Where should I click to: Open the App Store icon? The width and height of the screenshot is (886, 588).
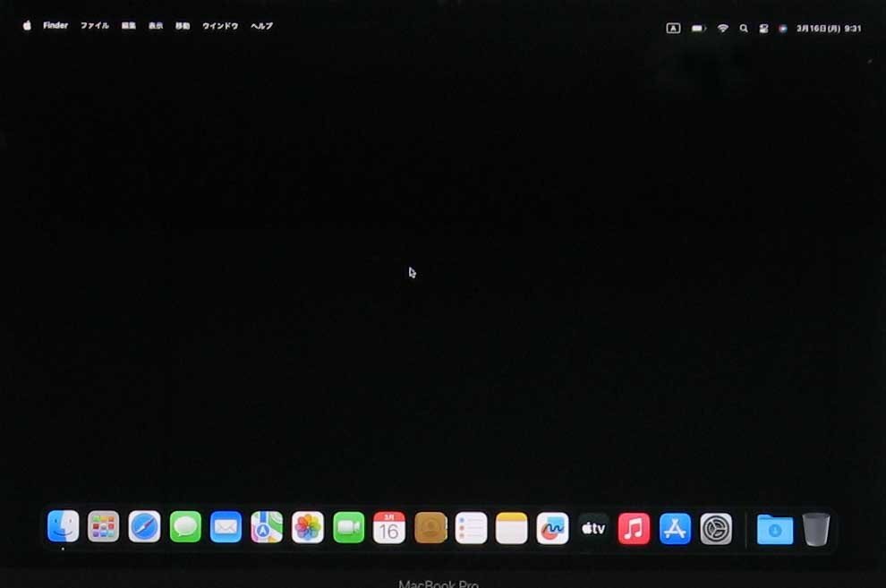point(675,529)
